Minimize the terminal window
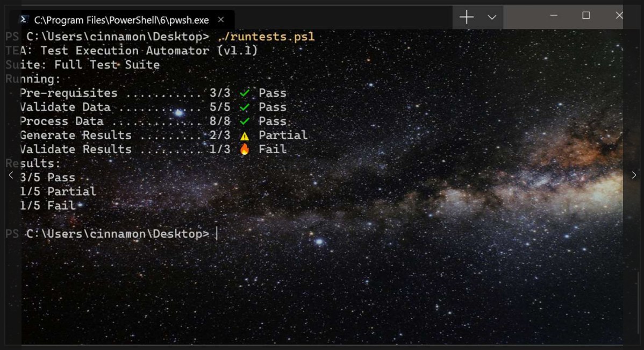This screenshot has width=644, height=350. pyautogui.click(x=554, y=16)
